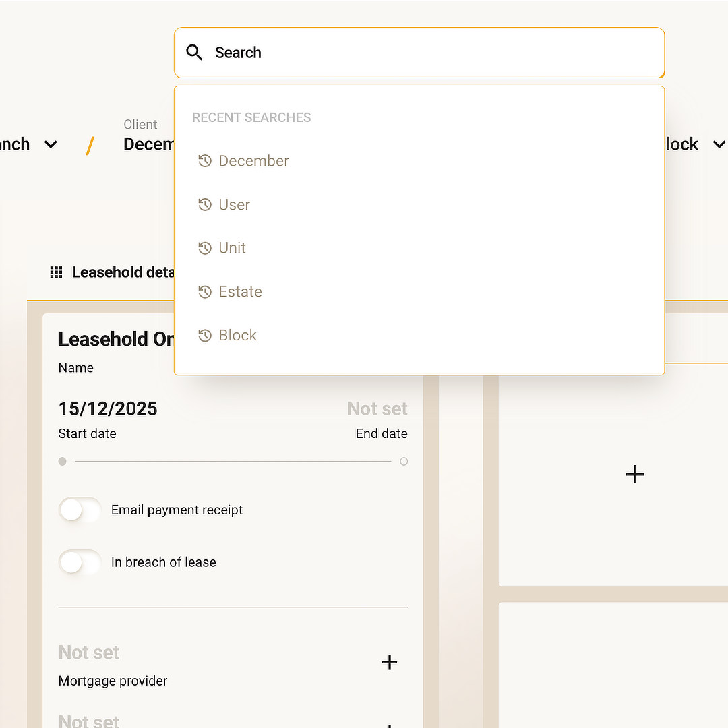The height and width of the screenshot is (728, 728).
Task: Enable Email payment receipt toggle
Action: point(80,510)
